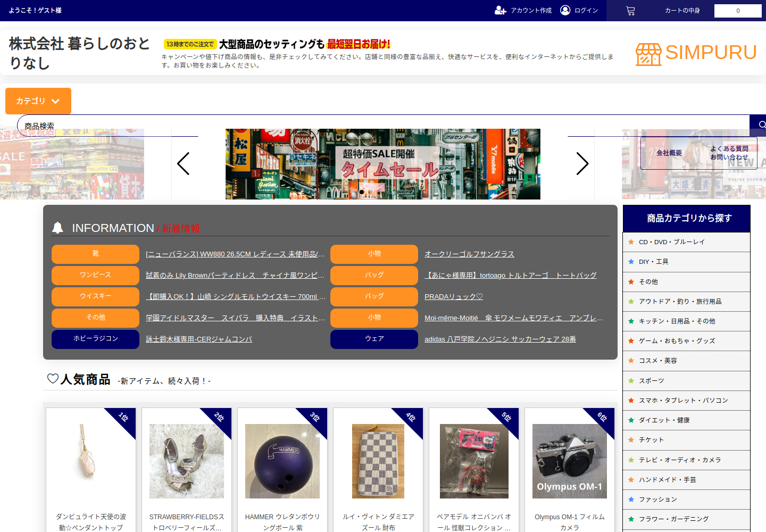766x532 pixels.
Task: Select アウトドア・釣り・旅行用品 category
Action: tap(686, 301)
